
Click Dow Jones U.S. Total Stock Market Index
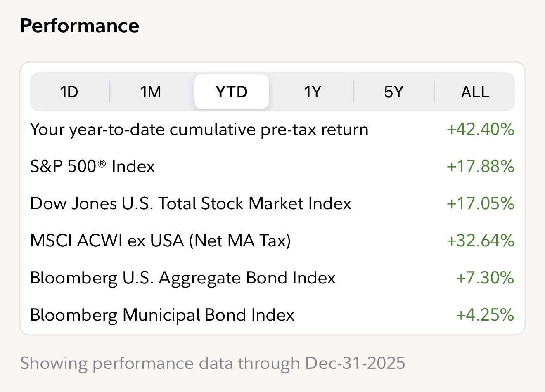tap(190, 204)
